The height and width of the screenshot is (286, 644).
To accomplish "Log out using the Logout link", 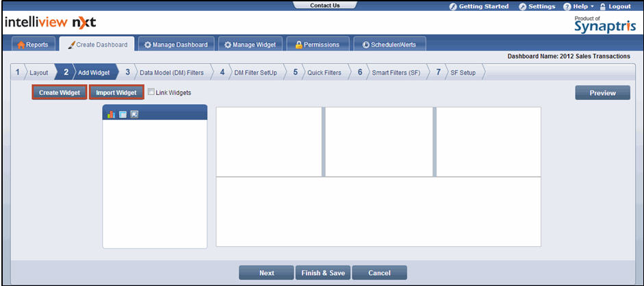I will click(x=615, y=7).
